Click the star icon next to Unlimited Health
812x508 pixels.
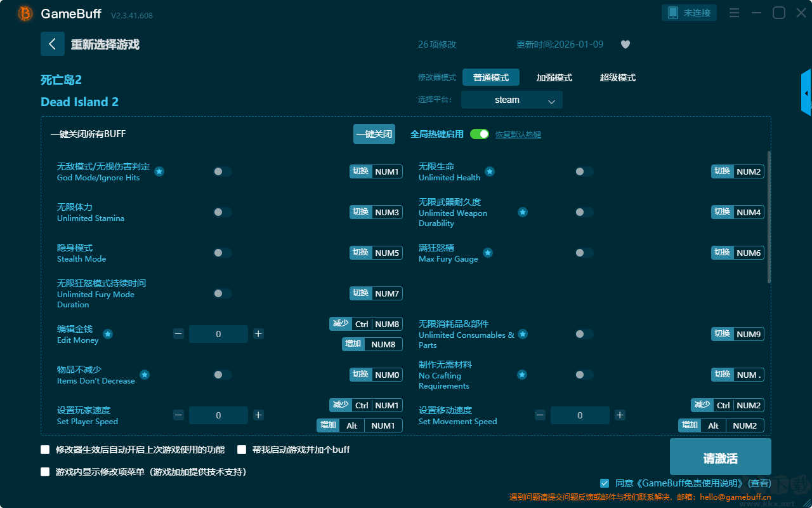[490, 171]
